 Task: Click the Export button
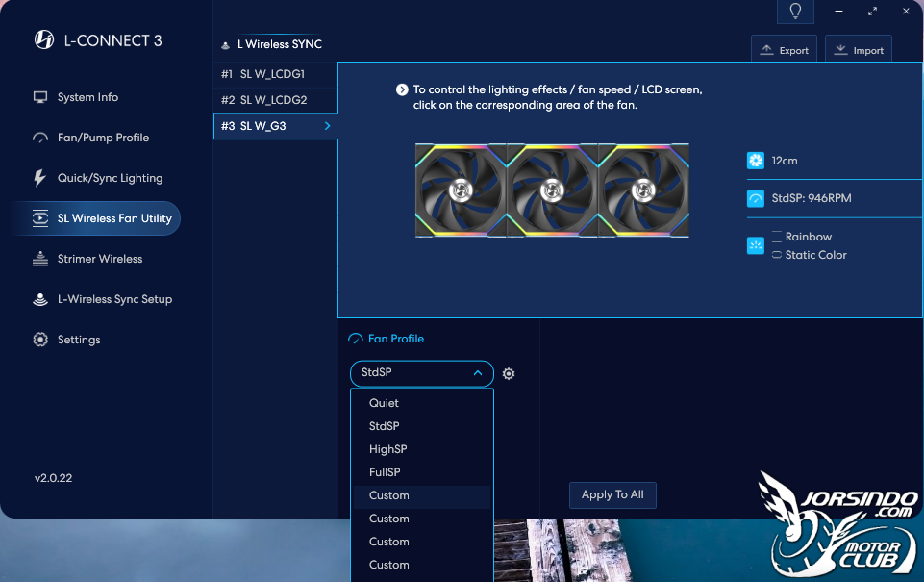click(784, 50)
